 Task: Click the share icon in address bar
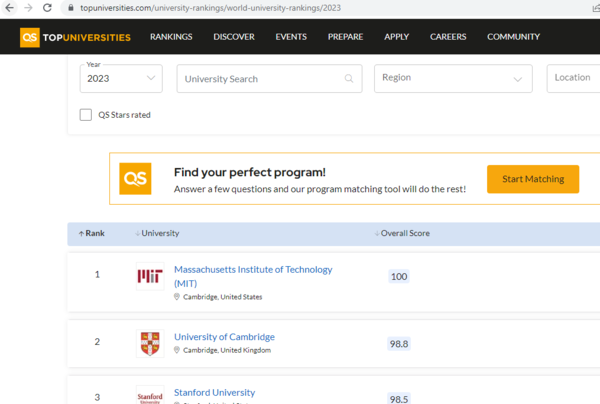click(596, 8)
